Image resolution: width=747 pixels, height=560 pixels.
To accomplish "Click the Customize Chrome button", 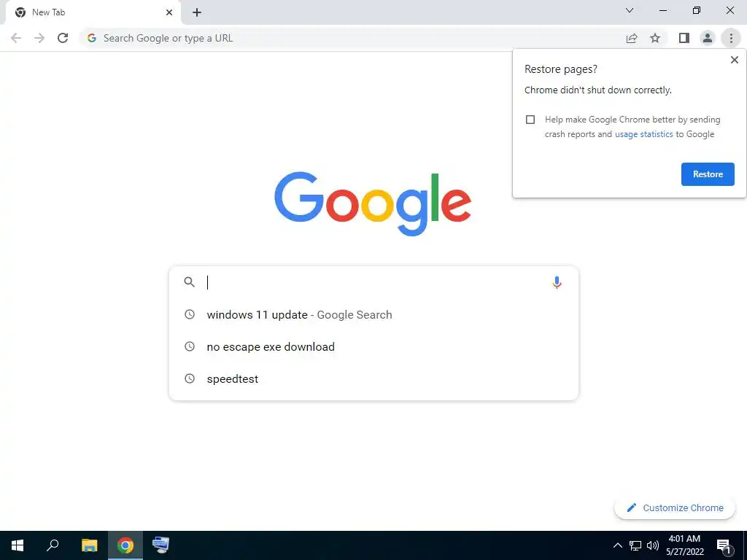I will coord(675,507).
